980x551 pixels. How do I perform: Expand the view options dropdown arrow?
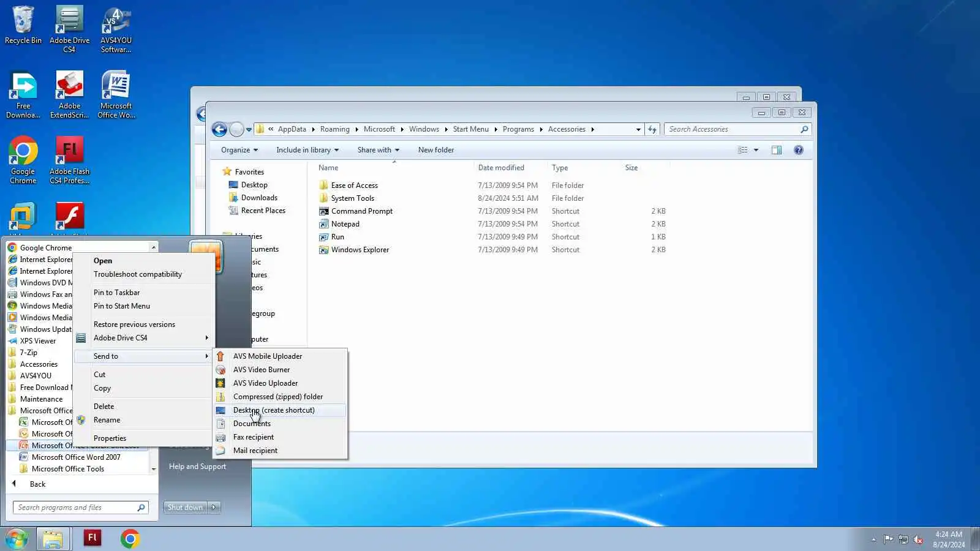click(x=756, y=150)
